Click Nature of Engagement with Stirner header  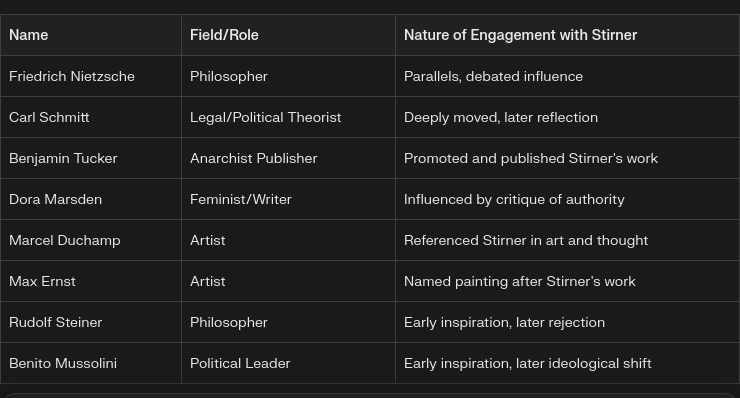point(567,35)
